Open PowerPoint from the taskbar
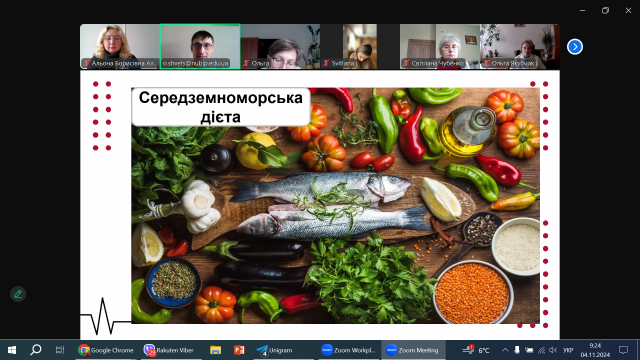Viewport: 640px width, 360px height. click(239, 350)
